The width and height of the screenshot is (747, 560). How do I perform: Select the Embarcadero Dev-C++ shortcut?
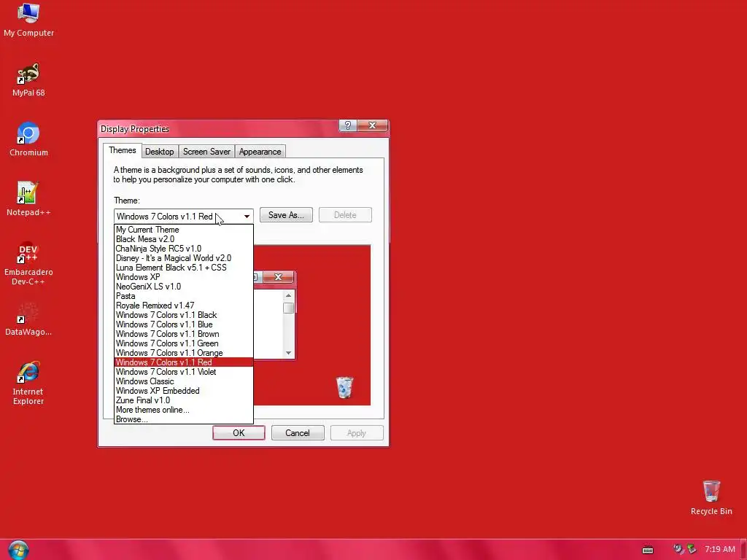click(28, 263)
